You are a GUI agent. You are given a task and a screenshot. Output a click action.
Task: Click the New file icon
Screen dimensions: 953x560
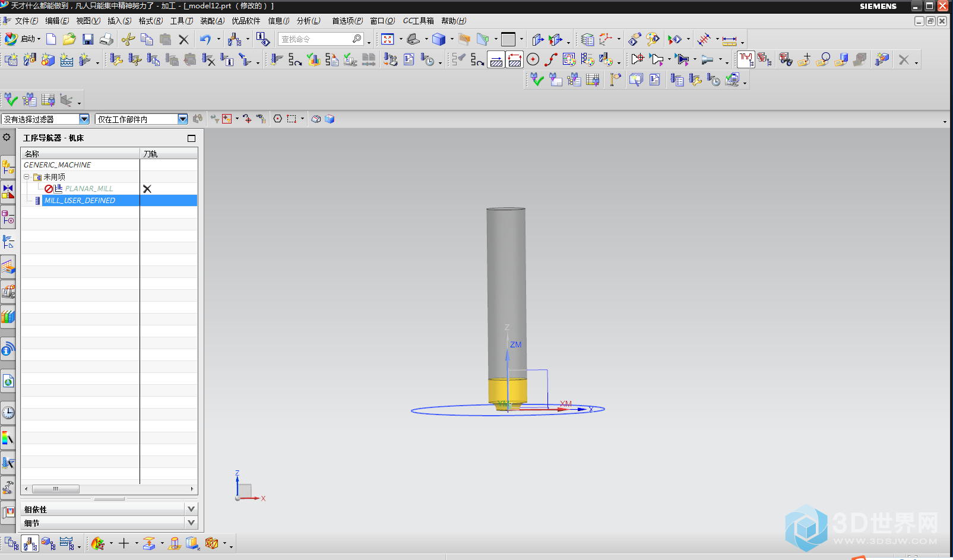coord(51,39)
